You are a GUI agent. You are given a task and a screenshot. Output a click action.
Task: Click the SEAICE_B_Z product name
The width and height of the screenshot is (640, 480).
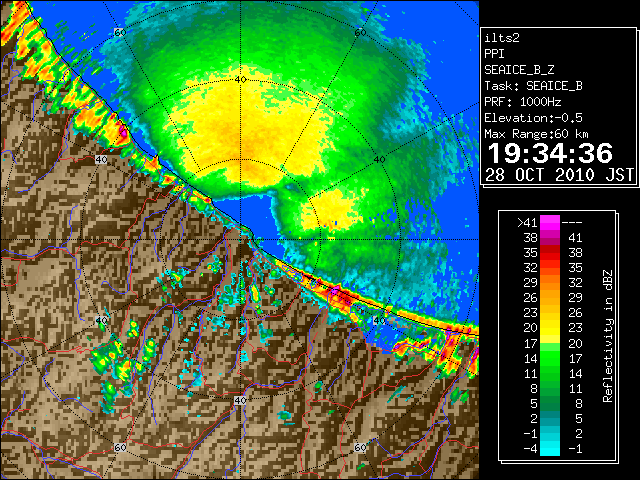pyautogui.click(x=519, y=70)
